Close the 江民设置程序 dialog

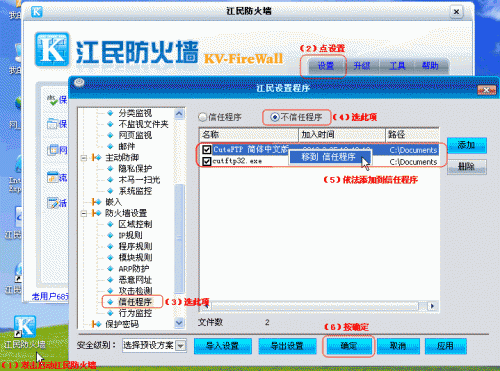[x=487, y=90]
